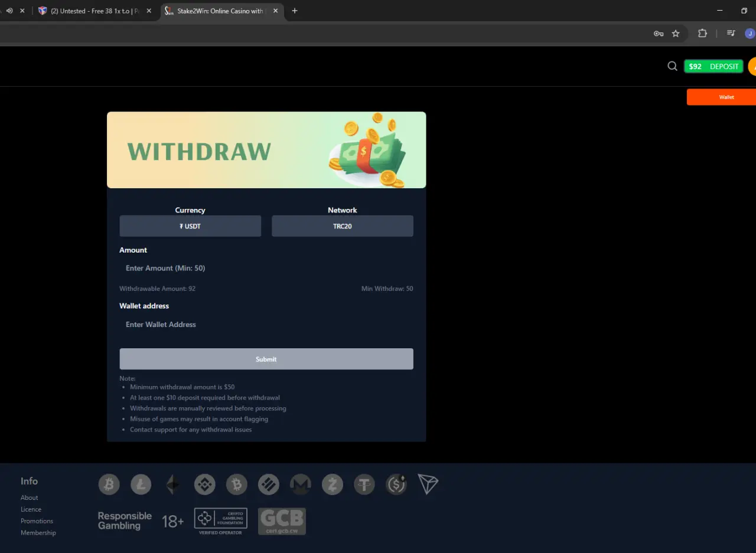Click the "Contact support for any withdrawal issues" note
The height and width of the screenshot is (553, 756).
click(191, 430)
